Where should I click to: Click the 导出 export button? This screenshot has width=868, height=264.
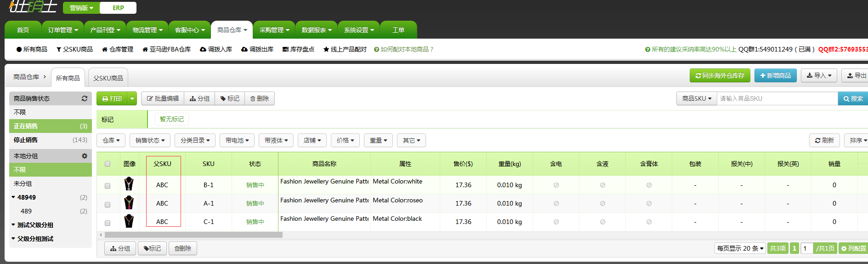point(856,75)
